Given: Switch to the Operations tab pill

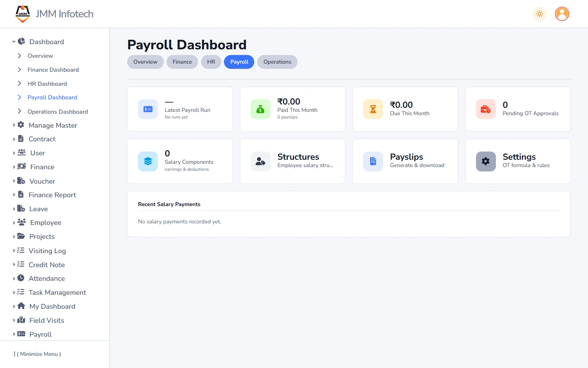Looking at the screenshot, I should (x=277, y=62).
